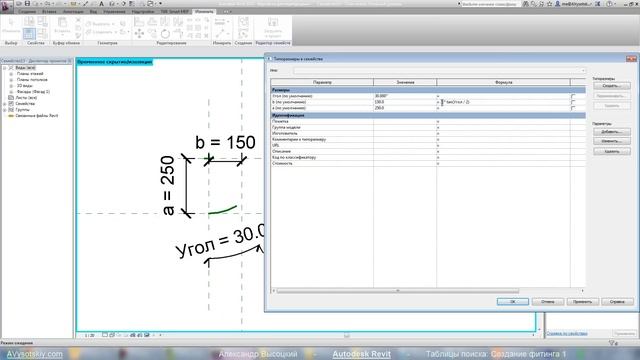
Task: Click Отмена in the family types dialog
Action: (x=548, y=302)
